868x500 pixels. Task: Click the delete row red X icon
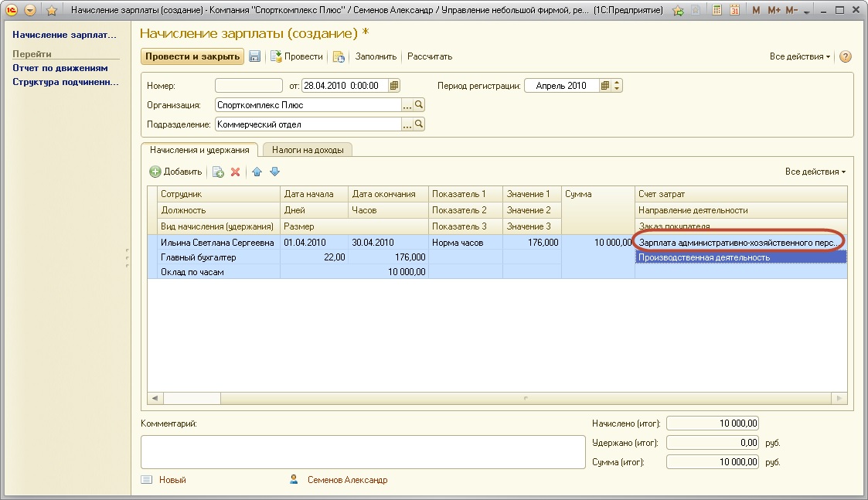point(235,172)
